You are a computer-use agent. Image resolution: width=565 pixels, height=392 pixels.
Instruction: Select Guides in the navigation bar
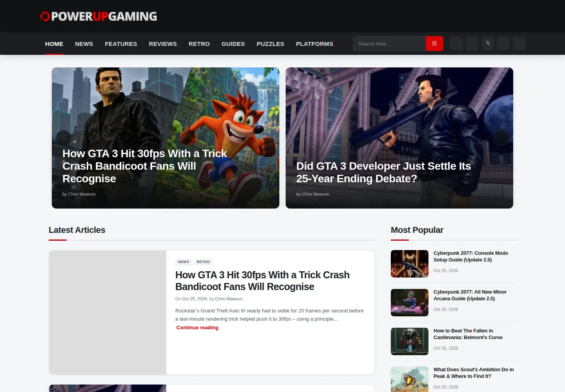coord(233,44)
